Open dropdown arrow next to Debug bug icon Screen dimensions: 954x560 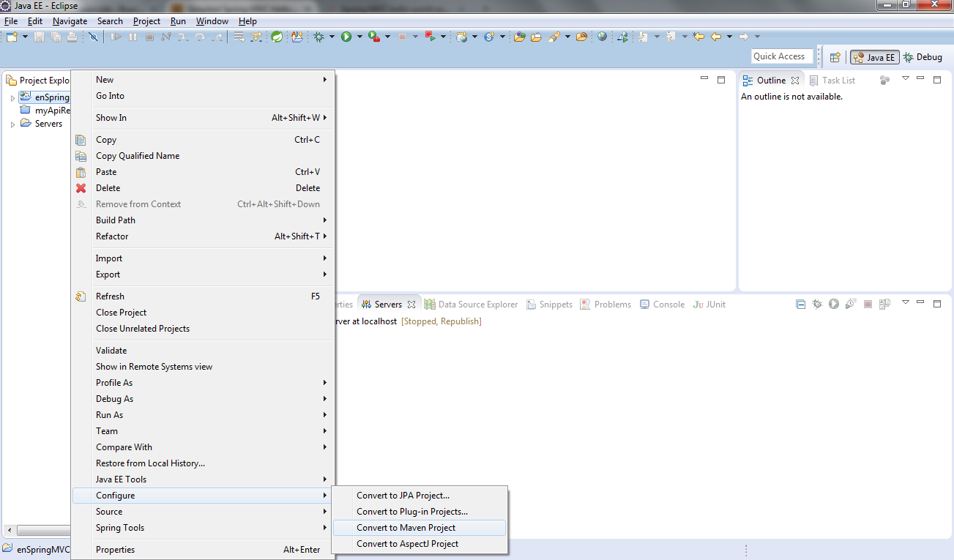click(x=332, y=37)
